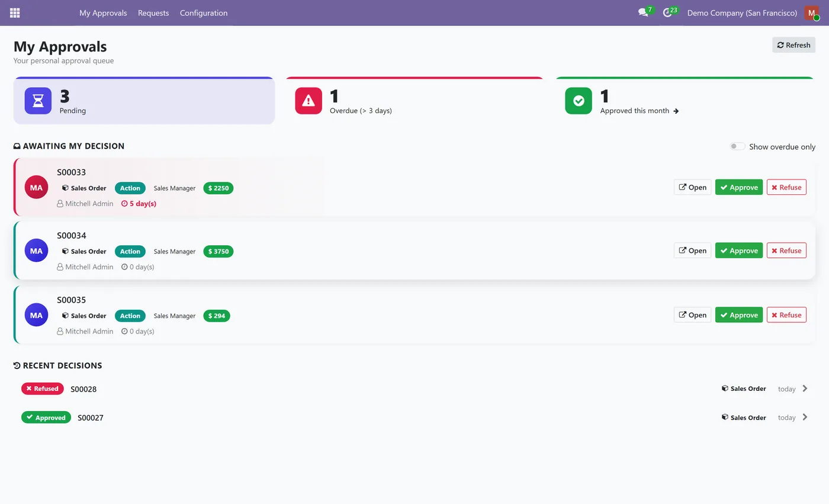Click the Refresh button
The width and height of the screenshot is (829, 504).
793,45
